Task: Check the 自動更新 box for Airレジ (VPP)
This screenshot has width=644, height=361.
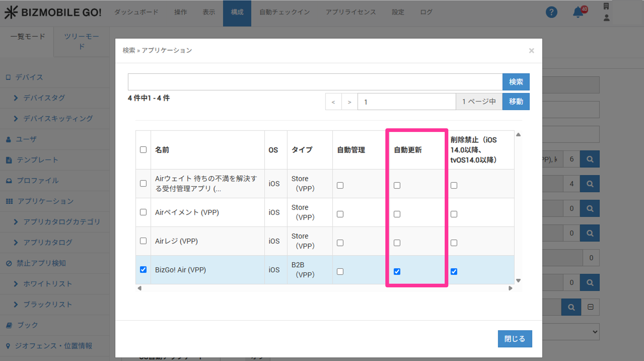Action: [x=397, y=243]
